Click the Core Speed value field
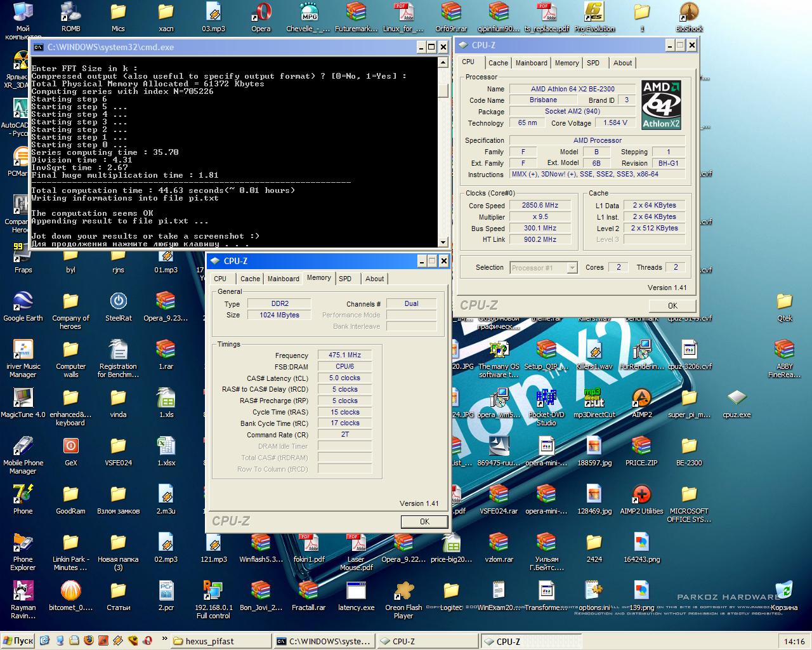 pos(540,206)
